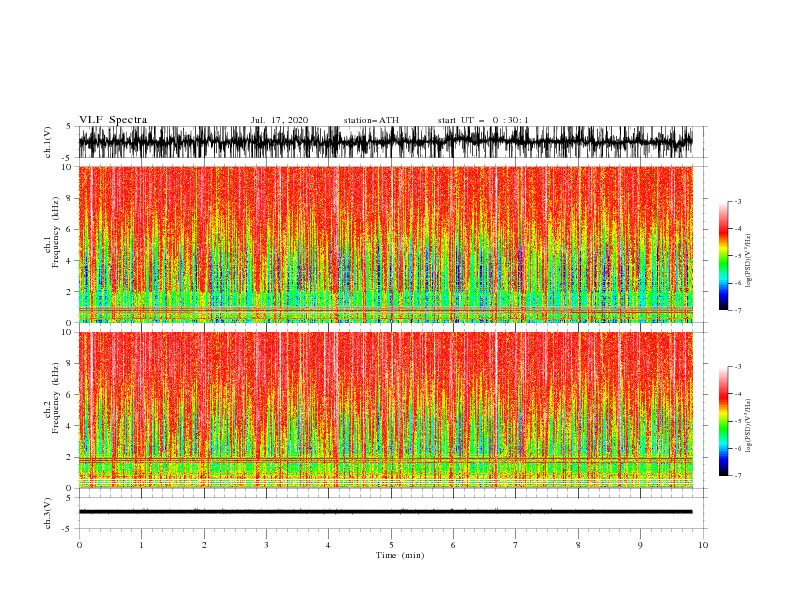Click the "Time (min)" axis label
Image resolution: width=792 pixels, height=612 pixels.
click(x=400, y=555)
